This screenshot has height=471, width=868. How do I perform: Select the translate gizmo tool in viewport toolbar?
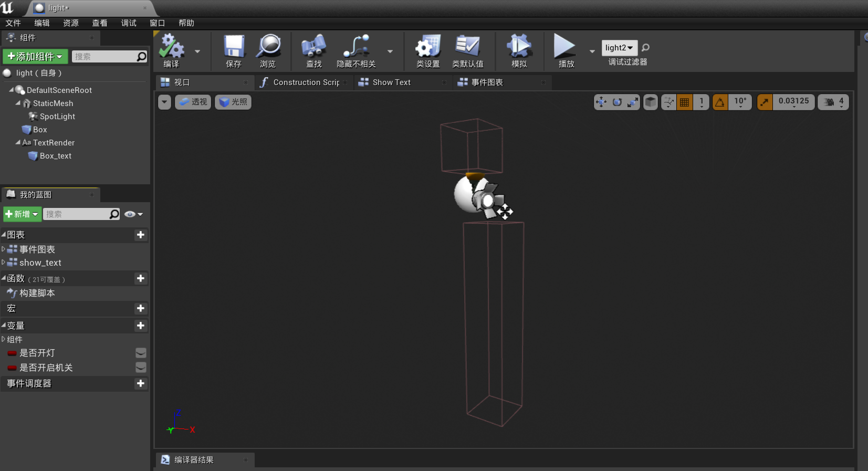[601, 102]
